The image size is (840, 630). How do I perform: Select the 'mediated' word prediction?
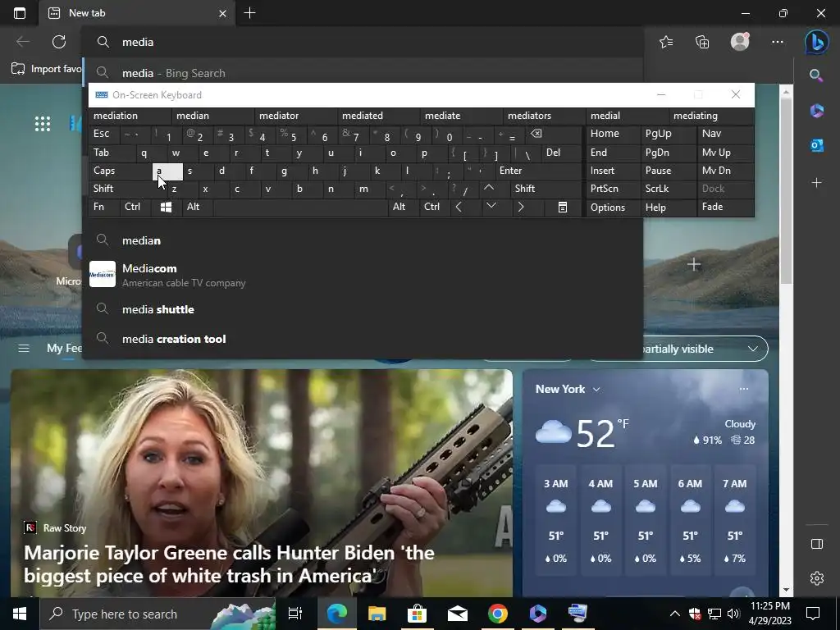coord(381,116)
